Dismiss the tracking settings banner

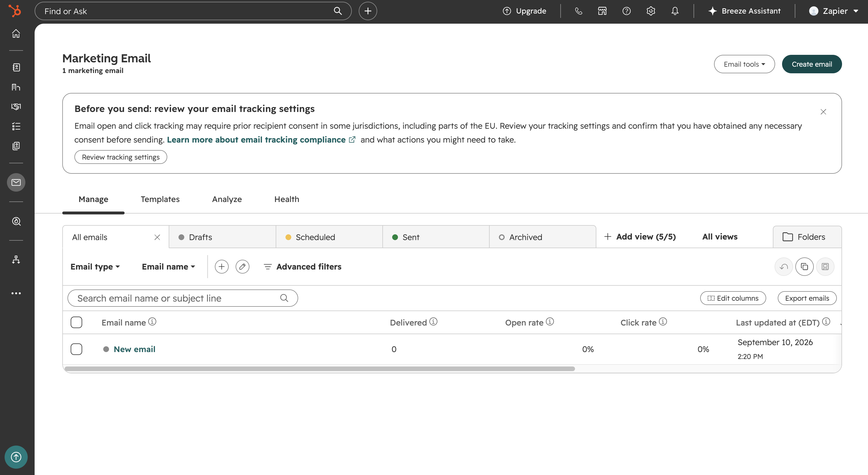[x=823, y=112]
